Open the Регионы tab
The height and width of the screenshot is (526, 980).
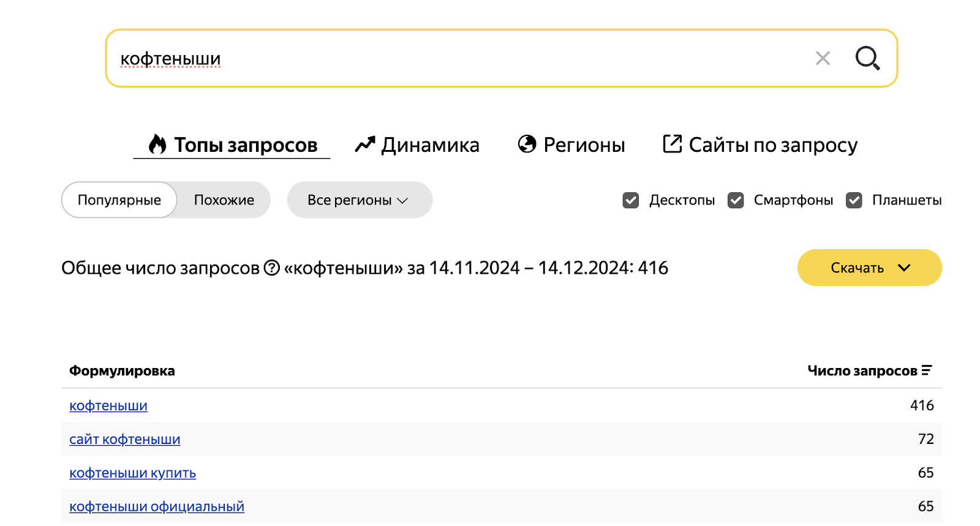571,145
